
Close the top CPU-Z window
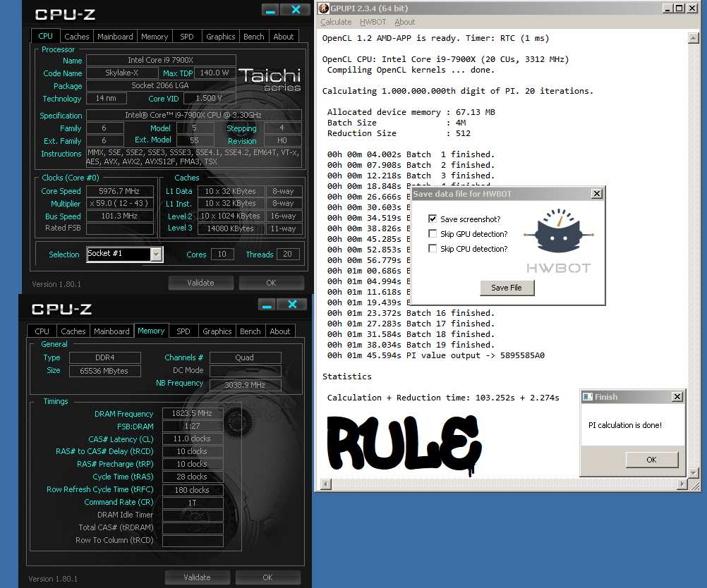pos(296,10)
